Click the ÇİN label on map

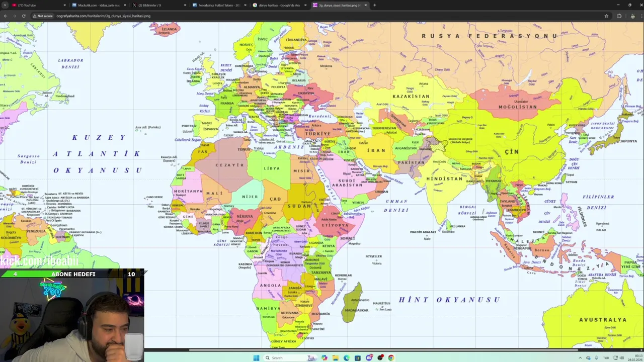point(512,151)
